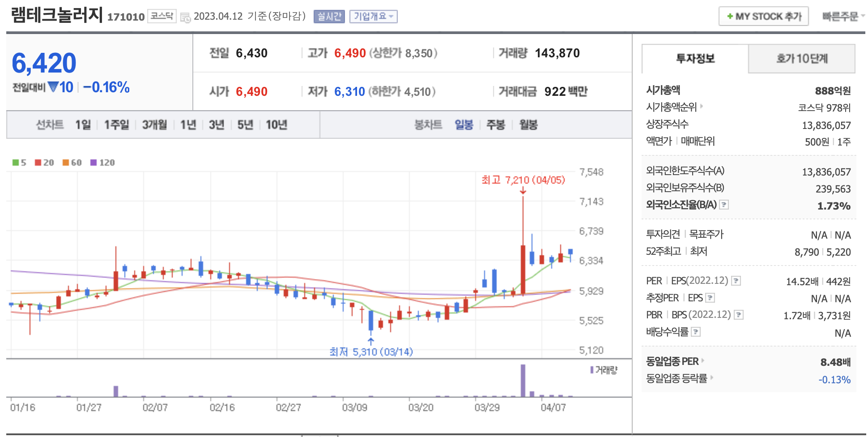
Task: Expand the 빠른주문 quick order dropdown
Action: click(842, 17)
